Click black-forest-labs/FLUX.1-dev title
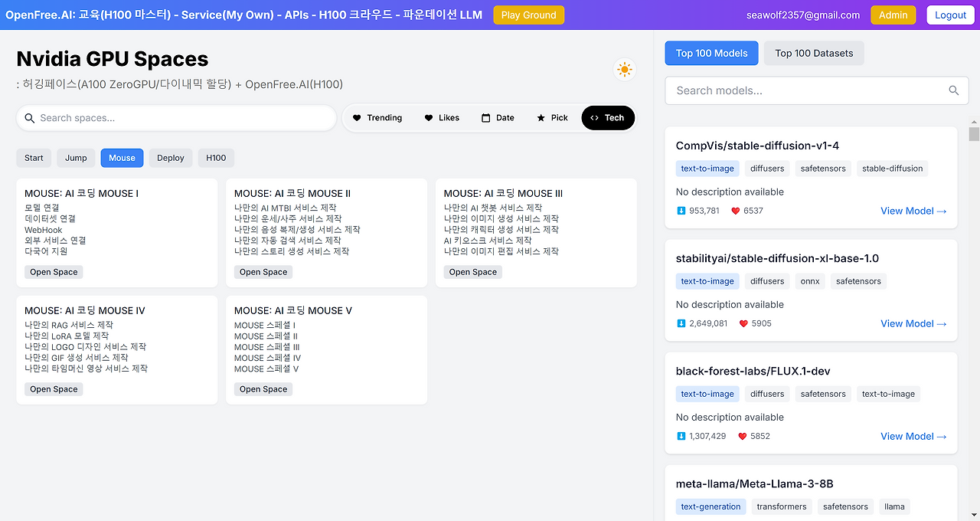The height and width of the screenshot is (521, 980). point(753,371)
